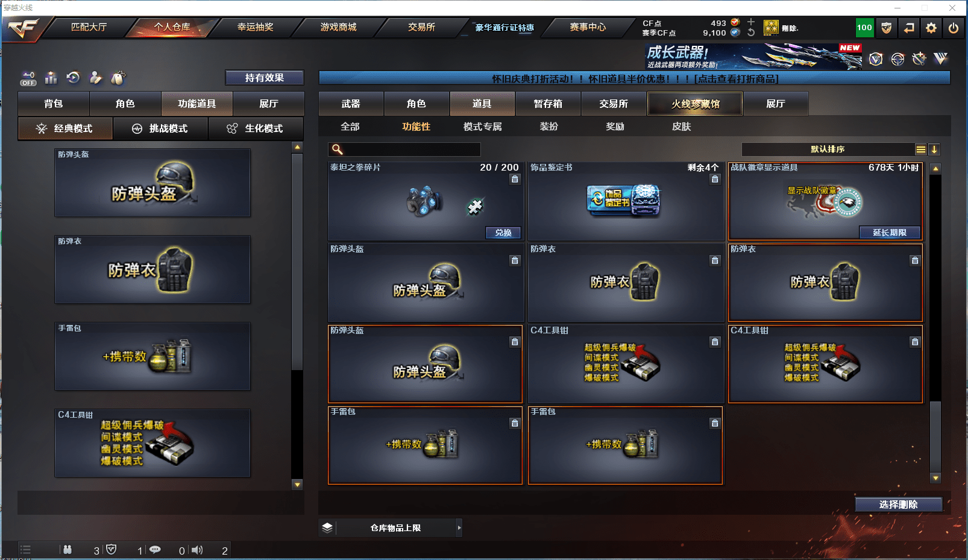The image size is (968, 560).
Task: Click the trash icon on 饰品鉴定书 item
Action: click(715, 179)
